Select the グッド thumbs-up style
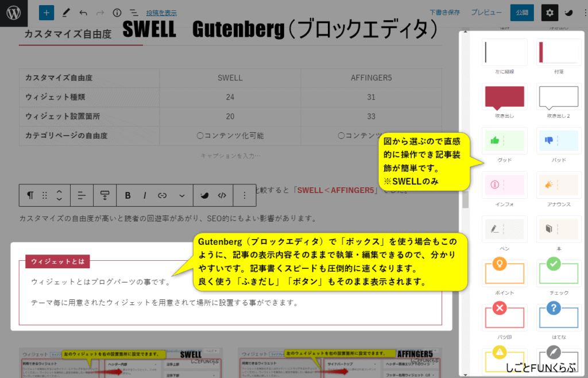 [x=504, y=141]
